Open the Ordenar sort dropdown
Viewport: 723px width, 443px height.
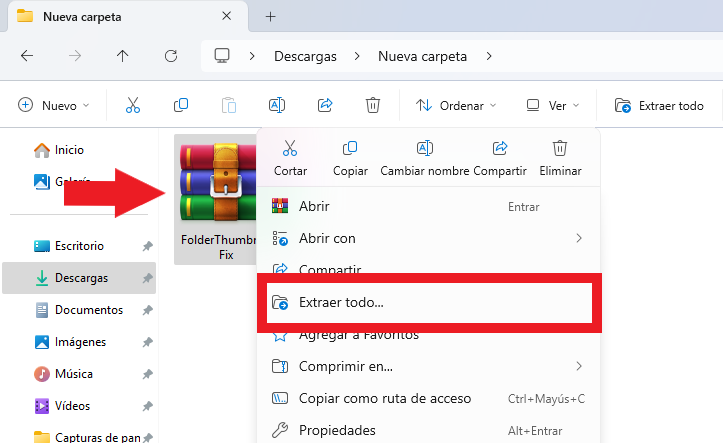[456, 106]
